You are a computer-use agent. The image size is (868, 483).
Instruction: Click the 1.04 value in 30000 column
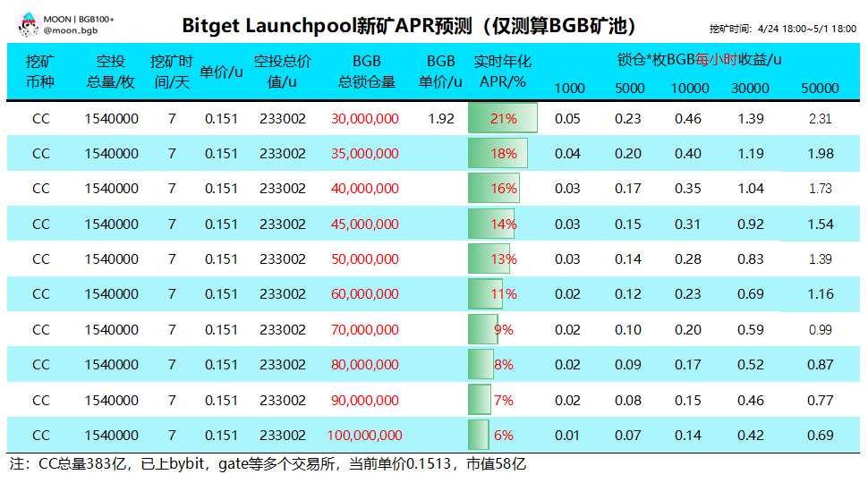click(750, 189)
